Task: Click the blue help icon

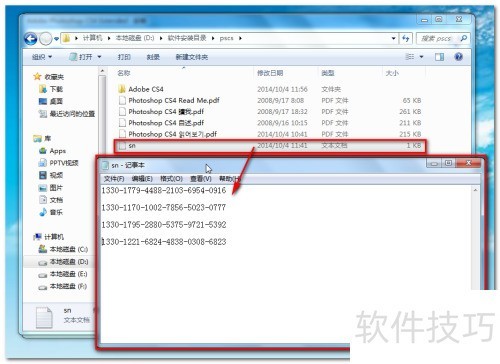Action: (459, 57)
